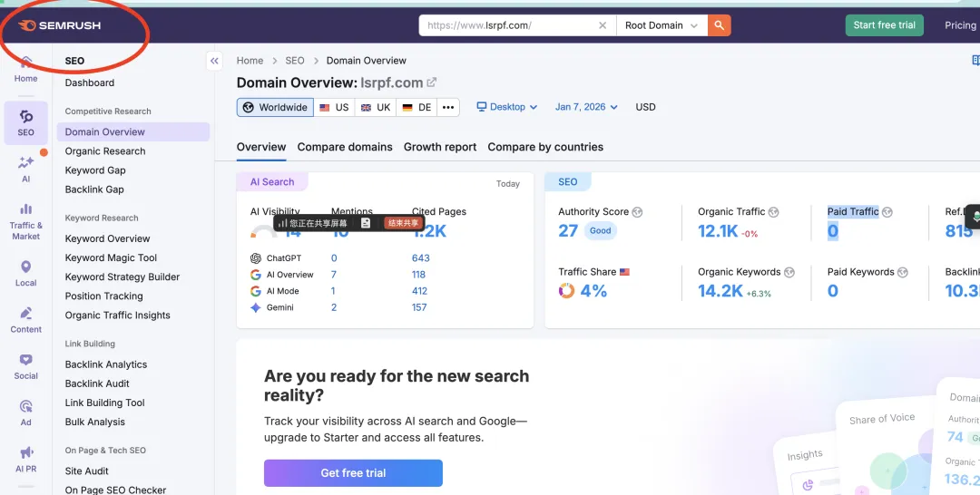Click Start free trial button

(885, 25)
